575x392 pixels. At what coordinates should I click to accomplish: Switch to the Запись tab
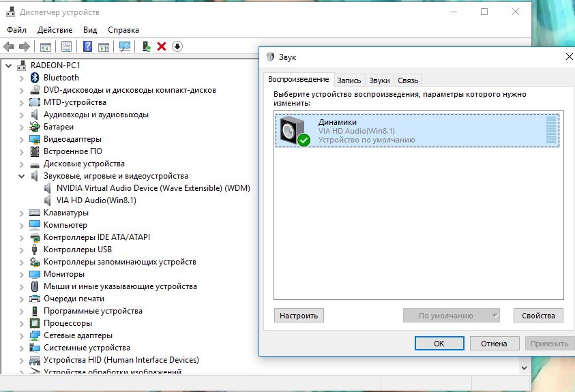[x=349, y=80]
